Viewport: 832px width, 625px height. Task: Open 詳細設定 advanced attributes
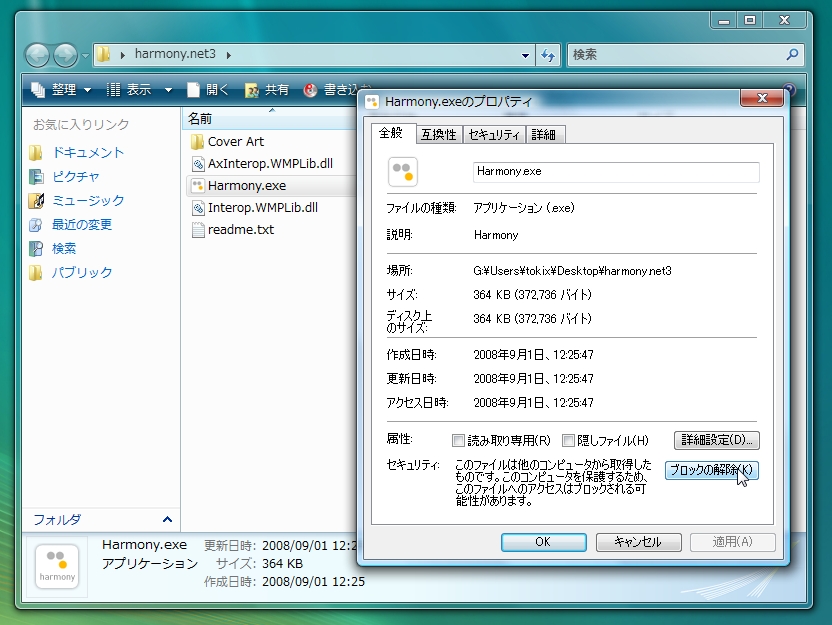tap(717, 440)
